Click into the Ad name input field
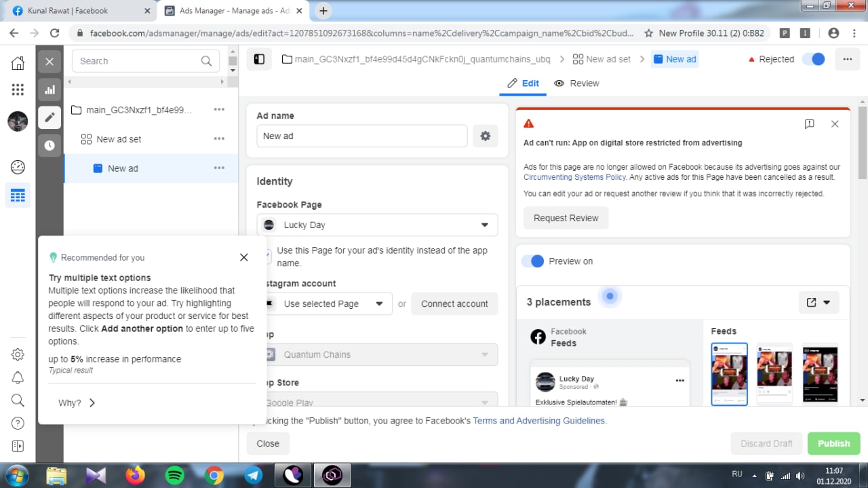This screenshot has width=868, height=488. click(x=361, y=136)
